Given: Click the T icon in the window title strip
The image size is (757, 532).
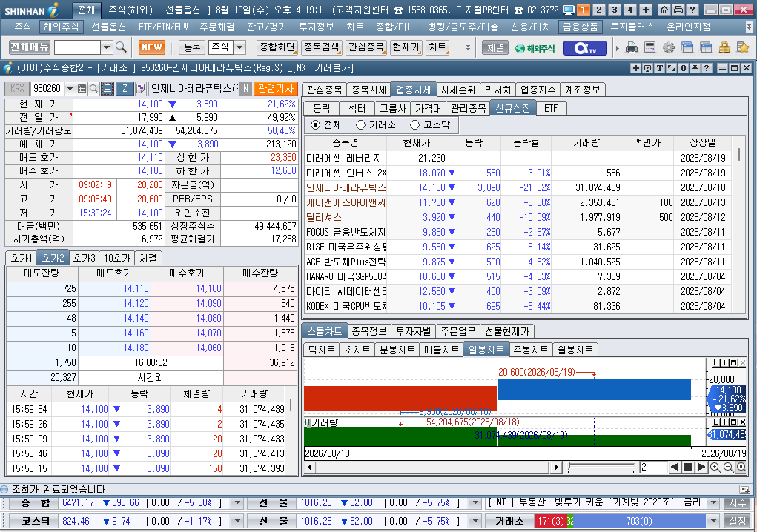Looking at the screenshot, I should (659, 68).
